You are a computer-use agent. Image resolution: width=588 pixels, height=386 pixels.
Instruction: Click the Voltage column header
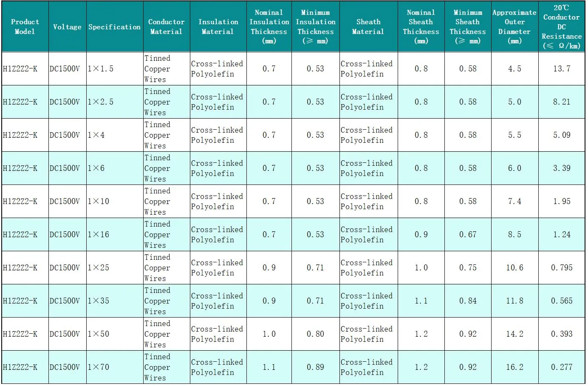[x=67, y=26]
